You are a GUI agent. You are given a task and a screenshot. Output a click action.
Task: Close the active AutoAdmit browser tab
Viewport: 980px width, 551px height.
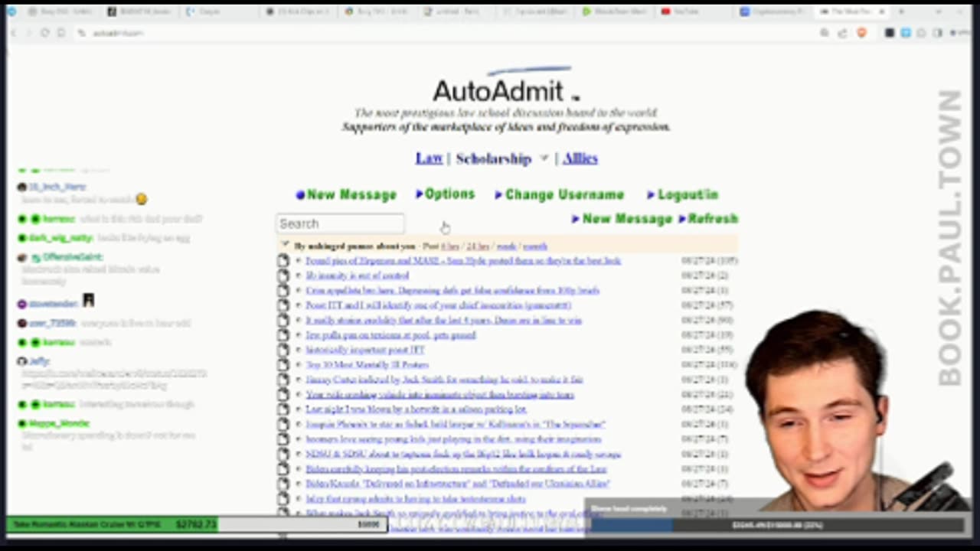pos(882,11)
